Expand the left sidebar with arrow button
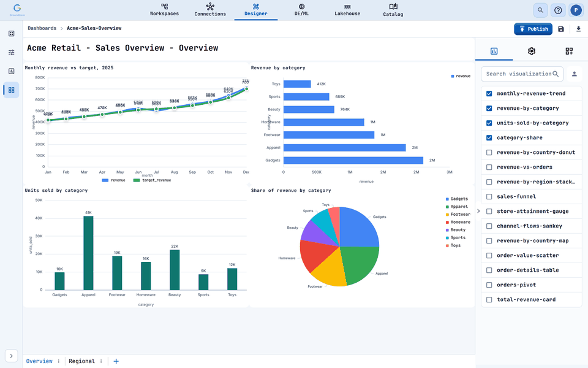 click(x=11, y=356)
